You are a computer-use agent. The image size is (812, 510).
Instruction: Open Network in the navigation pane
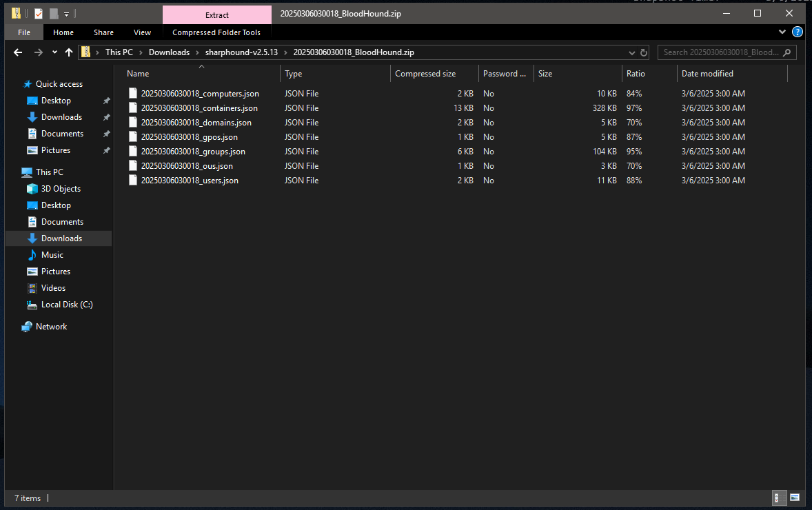tap(51, 327)
